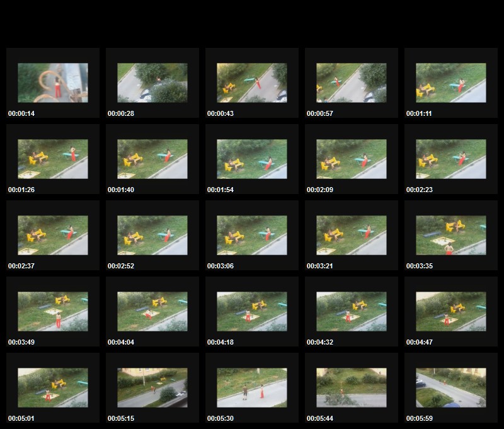Open the thumbnail at 00:05:15
504x429 pixels.
[152, 387]
